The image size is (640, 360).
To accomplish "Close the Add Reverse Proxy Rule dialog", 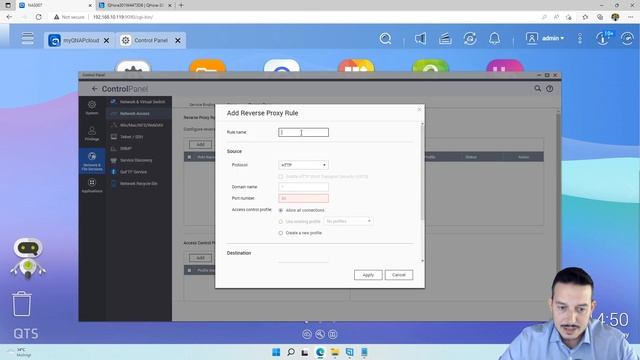I will 419,109.
